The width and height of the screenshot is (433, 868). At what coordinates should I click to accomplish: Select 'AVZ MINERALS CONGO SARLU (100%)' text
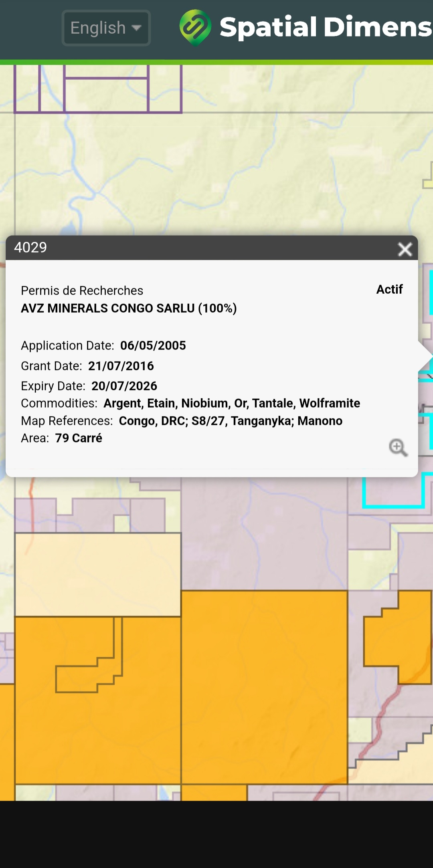coord(129,308)
